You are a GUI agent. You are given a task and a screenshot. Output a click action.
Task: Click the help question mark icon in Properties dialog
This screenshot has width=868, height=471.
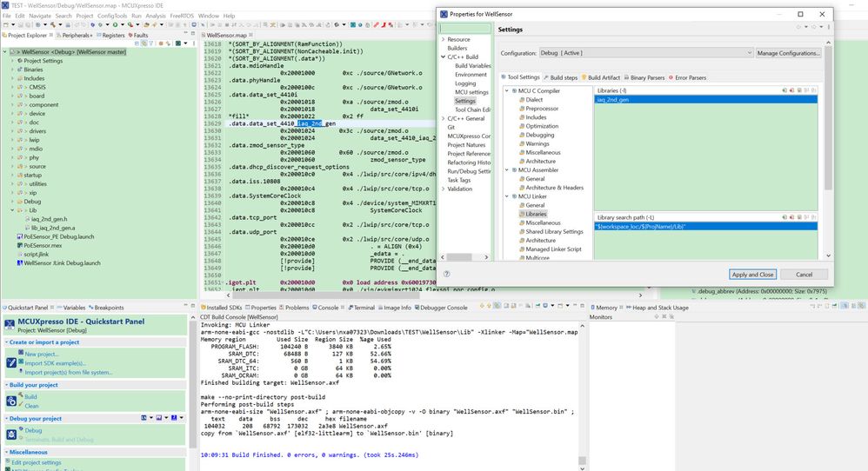pyautogui.click(x=447, y=275)
